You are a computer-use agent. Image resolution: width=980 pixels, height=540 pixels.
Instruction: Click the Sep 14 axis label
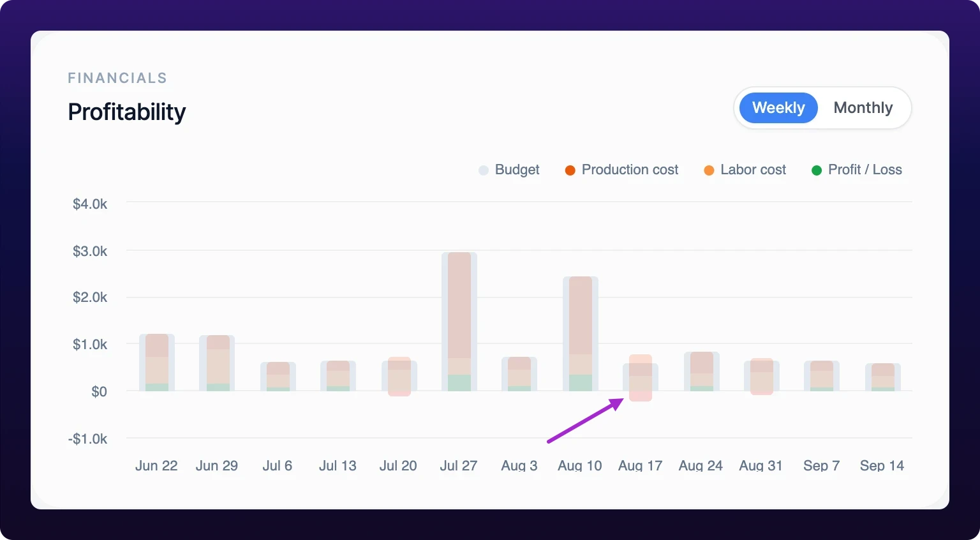pos(882,466)
